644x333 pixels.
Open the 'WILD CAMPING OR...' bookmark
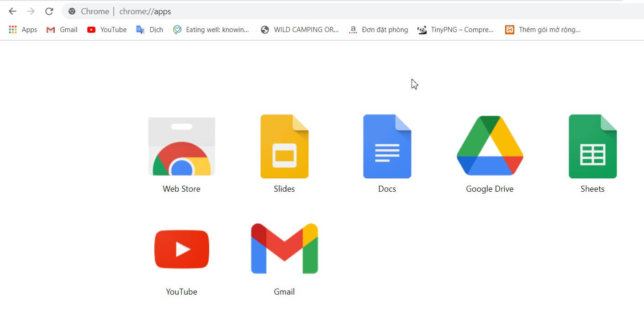pos(300,30)
